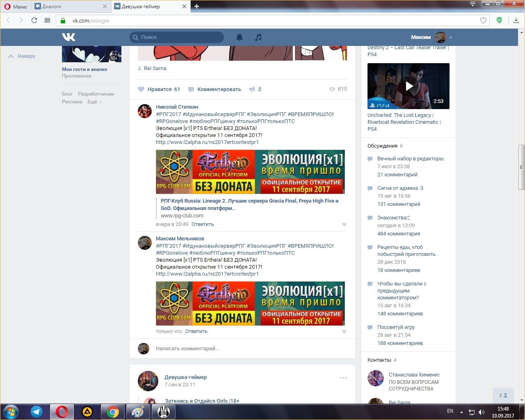Screen dimensions: 525x420
Task: Like Николай Степкин's comment heart
Action: (x=344, y=224)
